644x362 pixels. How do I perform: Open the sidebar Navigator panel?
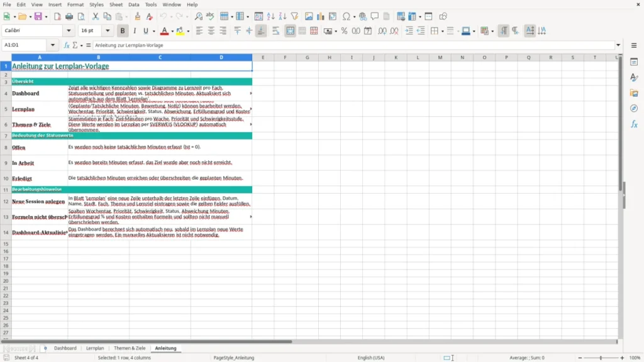[x=634, y=109]
